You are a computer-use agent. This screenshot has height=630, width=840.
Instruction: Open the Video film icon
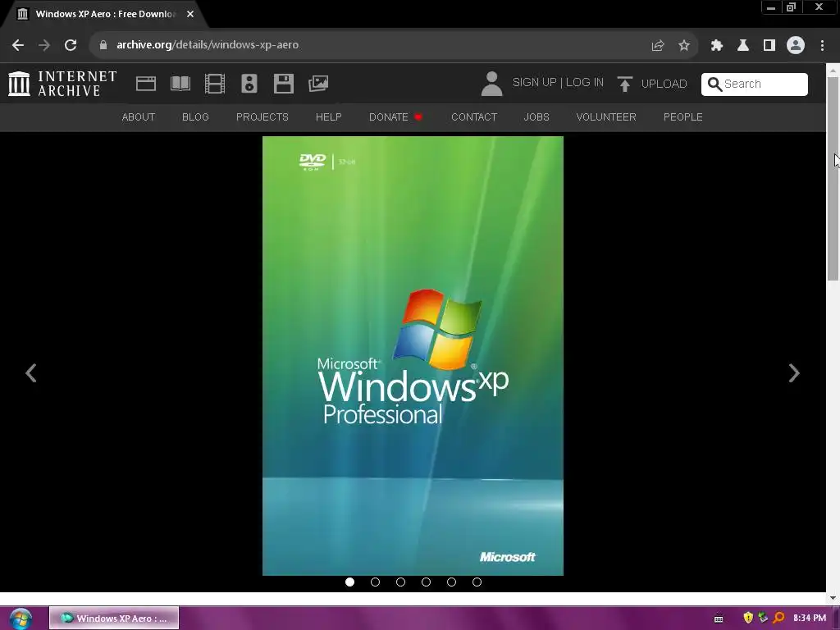215,84
